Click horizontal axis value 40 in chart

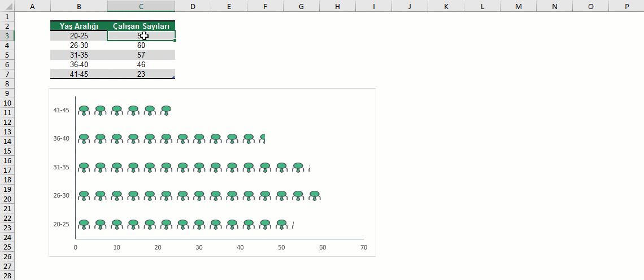coord(240,248)
